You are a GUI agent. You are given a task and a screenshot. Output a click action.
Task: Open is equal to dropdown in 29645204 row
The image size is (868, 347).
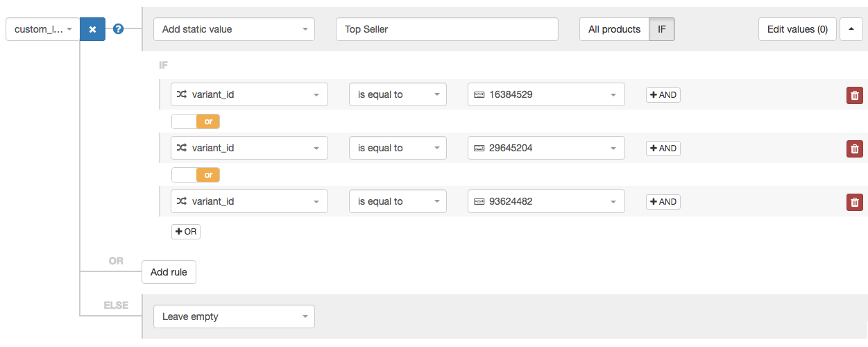398,148
